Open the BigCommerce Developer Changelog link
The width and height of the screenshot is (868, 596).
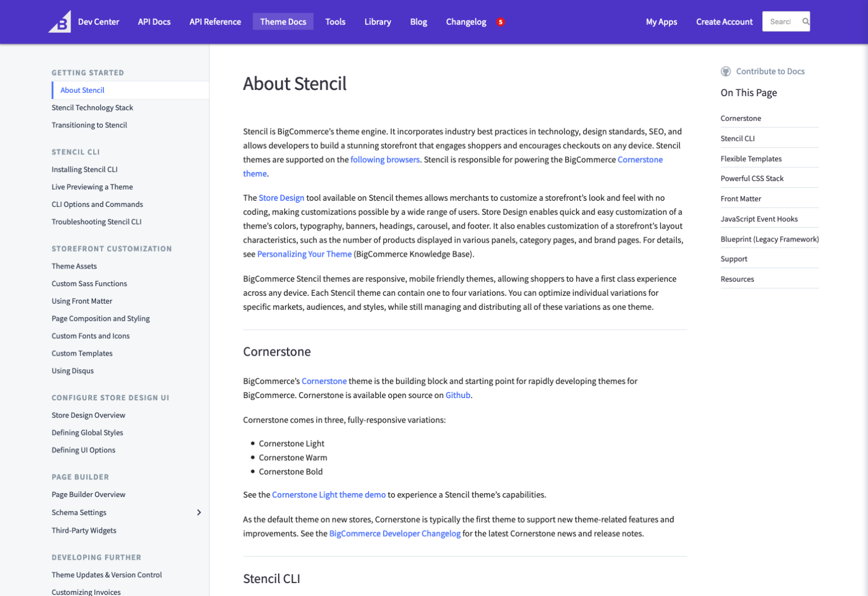coord(394,534)
